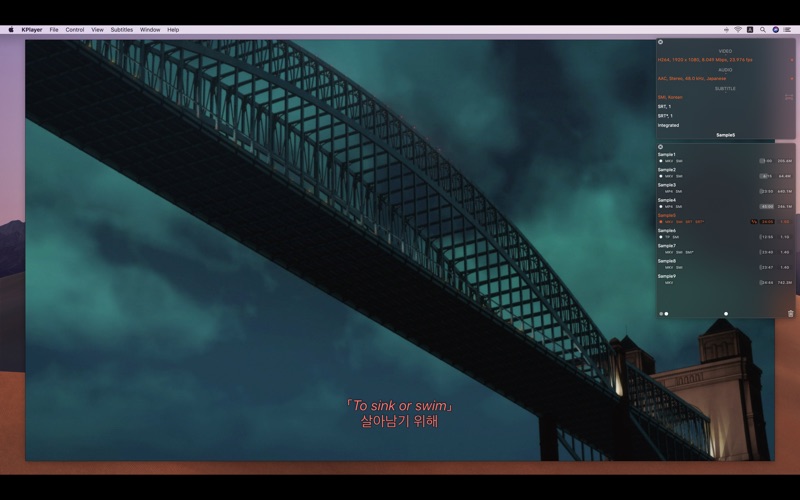Open the File menu
Screen dimensions: 800x500
54,30
